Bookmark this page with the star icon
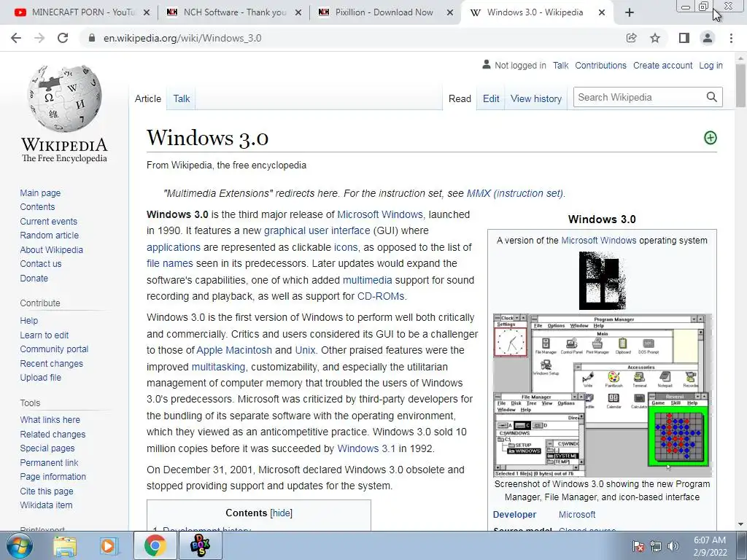This screenshot has width=747, height=560. [655, 38]
